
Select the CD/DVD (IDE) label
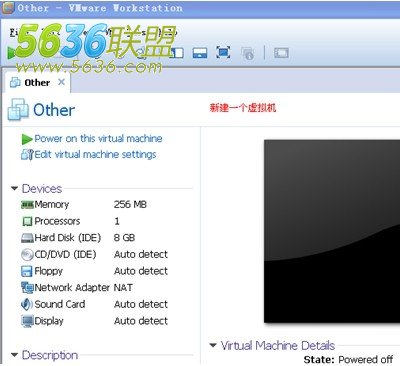tap(65, 254)
